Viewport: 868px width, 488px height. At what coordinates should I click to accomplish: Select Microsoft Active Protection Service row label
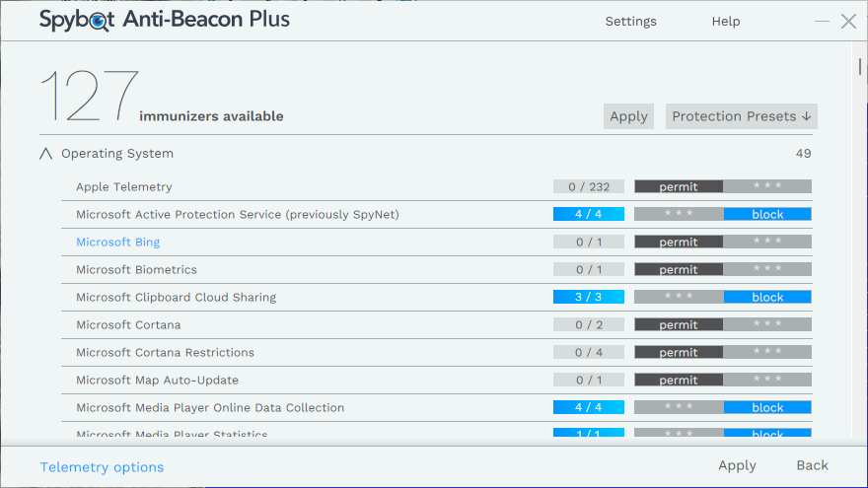click(x=238, y=215)
